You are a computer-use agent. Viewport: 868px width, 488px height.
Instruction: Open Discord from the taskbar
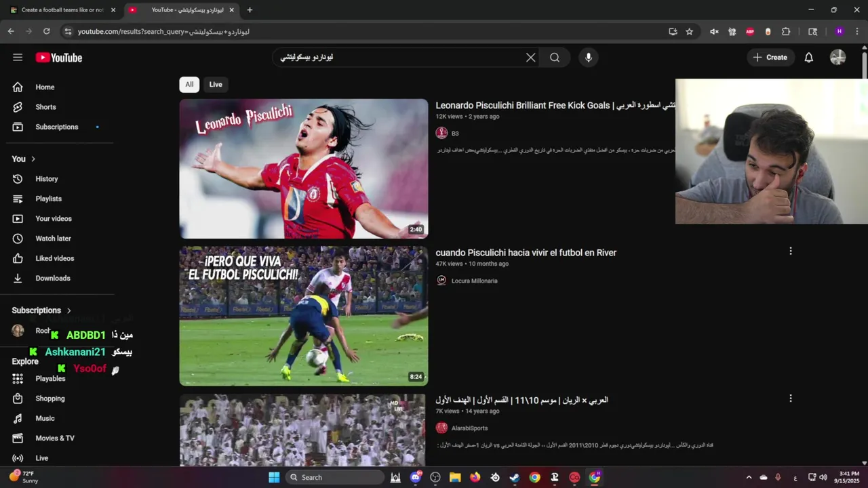(416, 477)
